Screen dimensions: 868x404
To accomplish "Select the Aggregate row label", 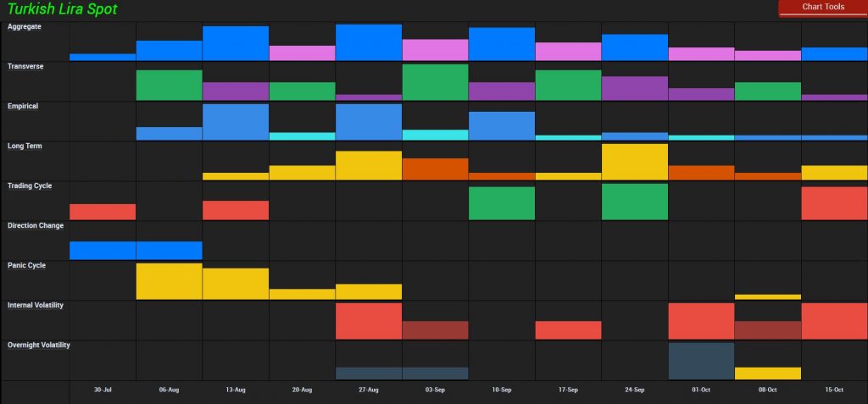I will point(25,27).
